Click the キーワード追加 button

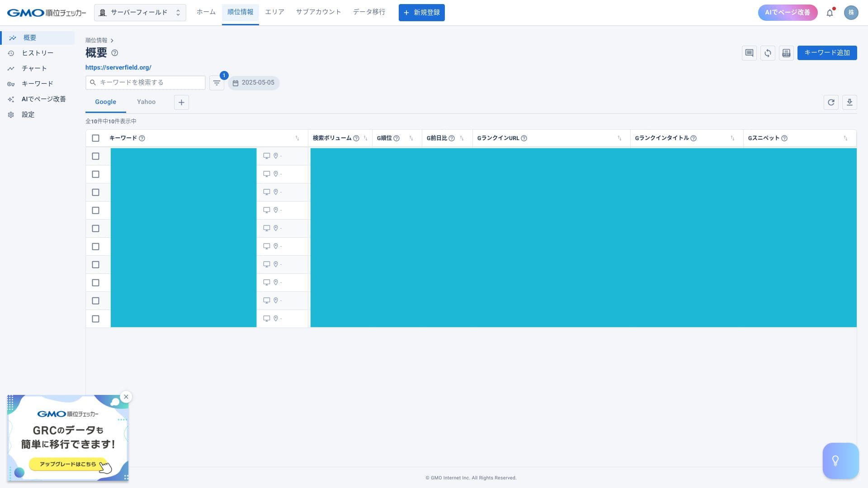coord(827,53)
